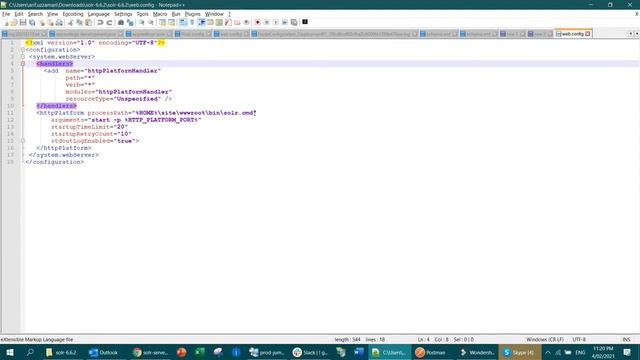The height and width of the screenshot is (360, 640).
Task: Open the Plugins menu
Action: pos(193,14)
